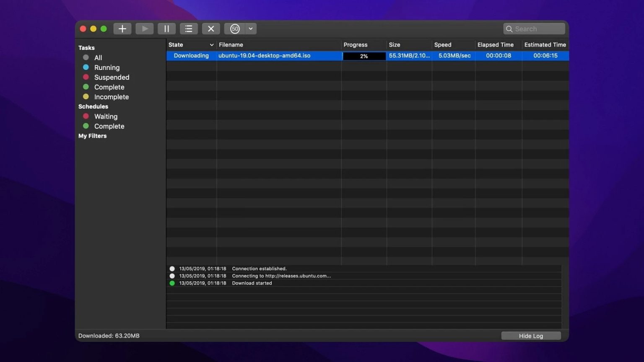Open the State column filter dropdown
Image resolution: width=644 pixels, height=362 pixels.
point(212,44)
